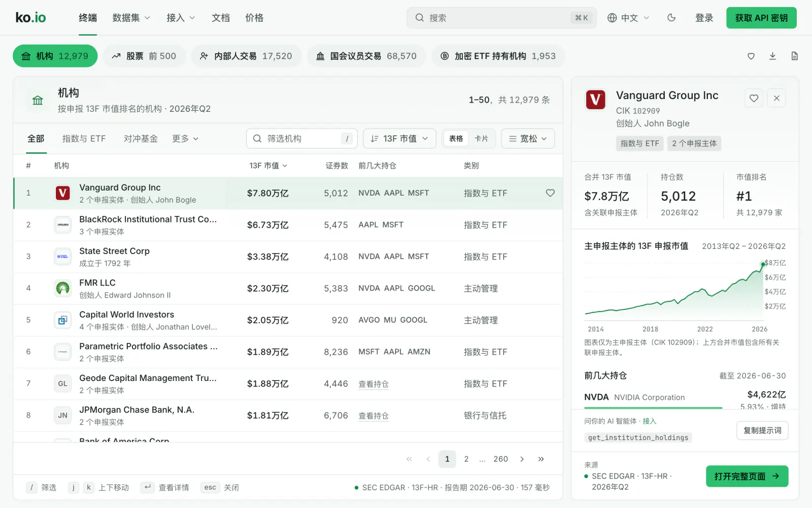Image resolution: width=812 pixels, height=508 pixels.
Task: Select the 股票 前 500 tab
Action: click(x=144, y=56)
